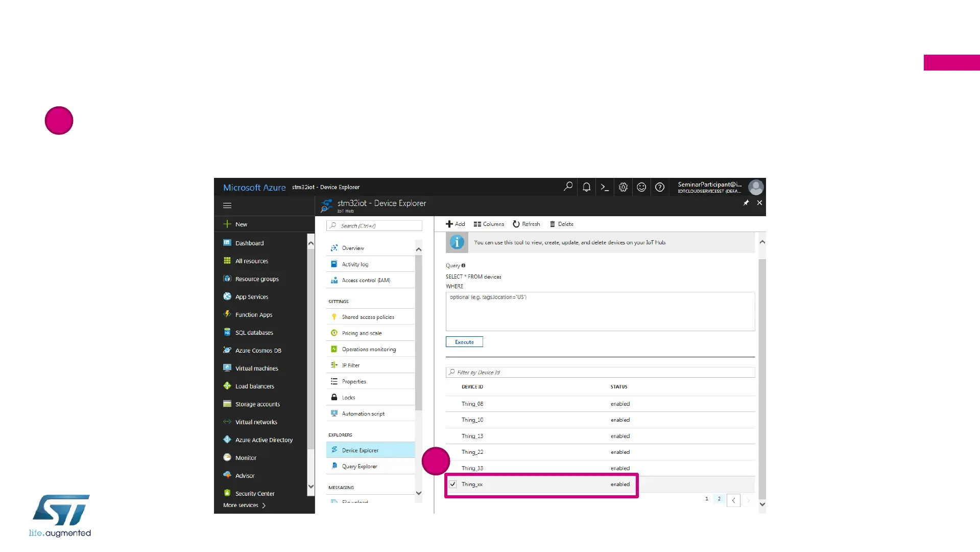Open Shared access policies settings
Image resolution: width=980 pixels, height=552 pixels.
pyautogui.click(x=368, y=317)
